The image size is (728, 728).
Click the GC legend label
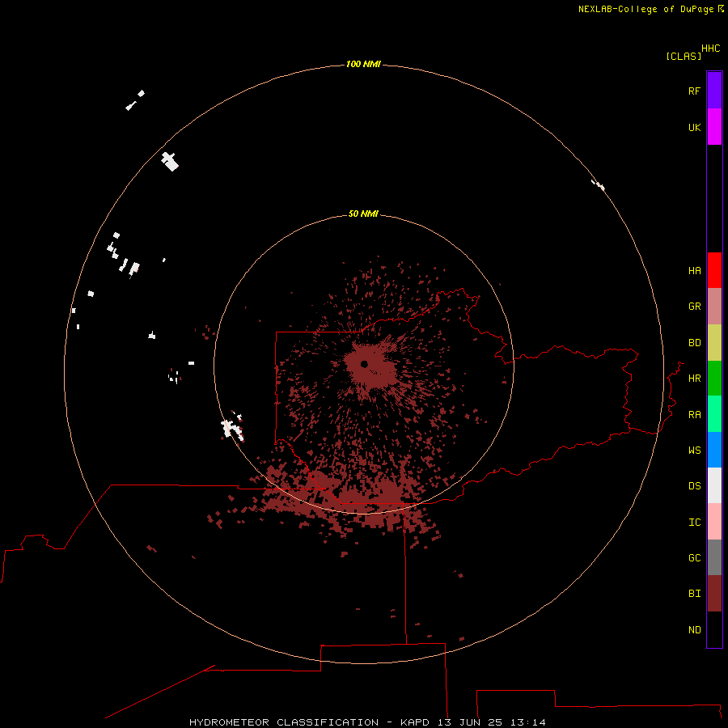[694, 558]
